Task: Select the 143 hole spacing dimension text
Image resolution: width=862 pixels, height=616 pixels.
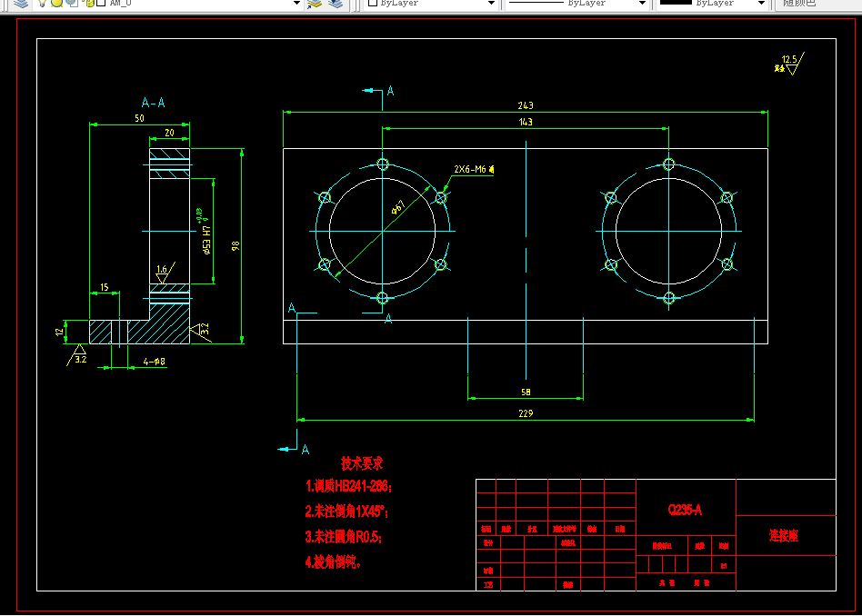Action: pos(526,122)
